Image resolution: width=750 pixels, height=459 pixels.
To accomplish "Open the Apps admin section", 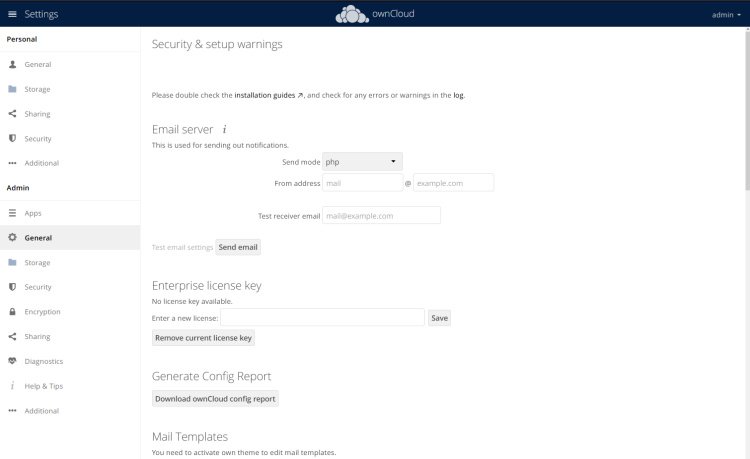I will coord(33,213).
